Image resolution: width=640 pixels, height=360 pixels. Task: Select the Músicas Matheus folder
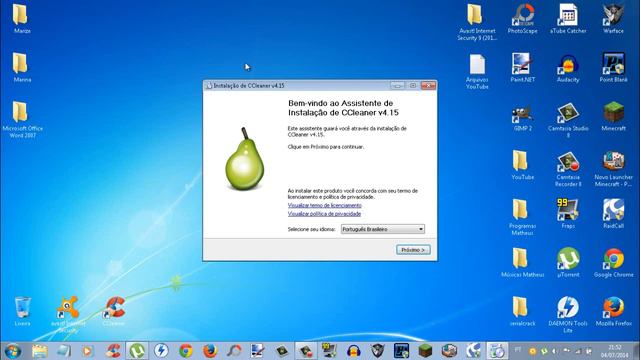click(522, 263)
